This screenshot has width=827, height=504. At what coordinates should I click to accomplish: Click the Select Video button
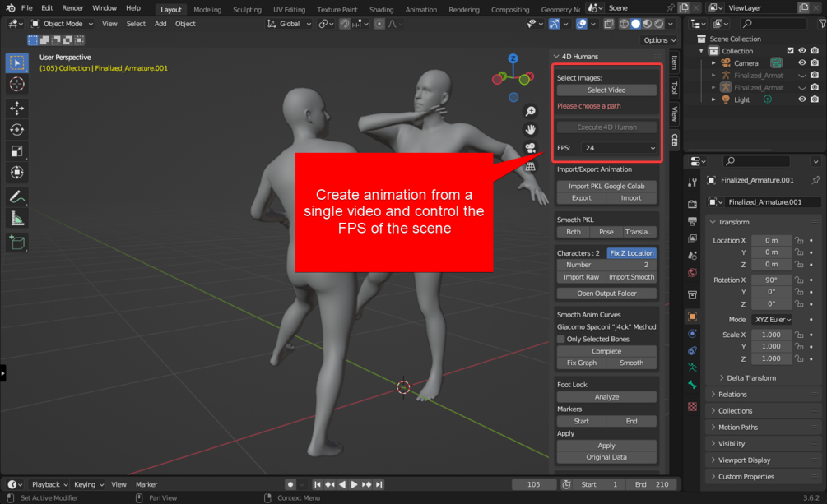(x=606, y=90)
